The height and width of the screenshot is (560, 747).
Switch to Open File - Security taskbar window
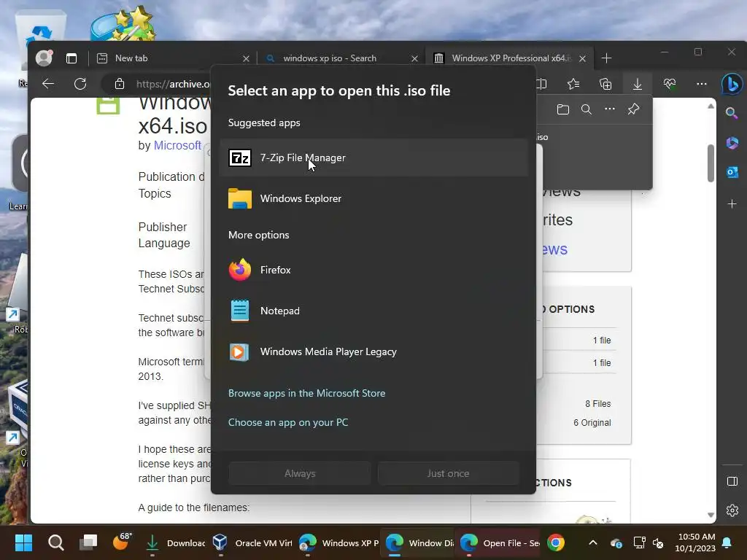click(499, 542)
